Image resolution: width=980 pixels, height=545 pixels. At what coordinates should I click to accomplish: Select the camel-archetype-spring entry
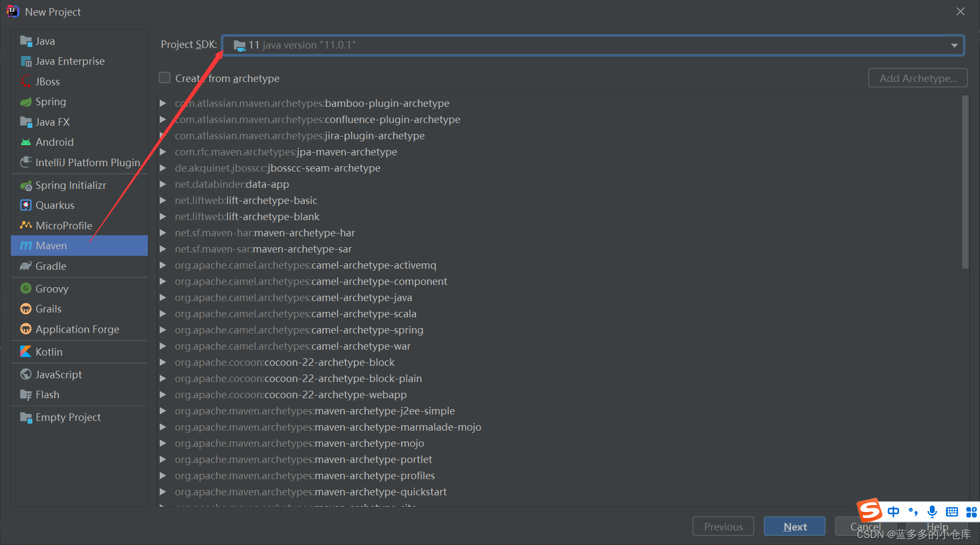tap(298, 330)
